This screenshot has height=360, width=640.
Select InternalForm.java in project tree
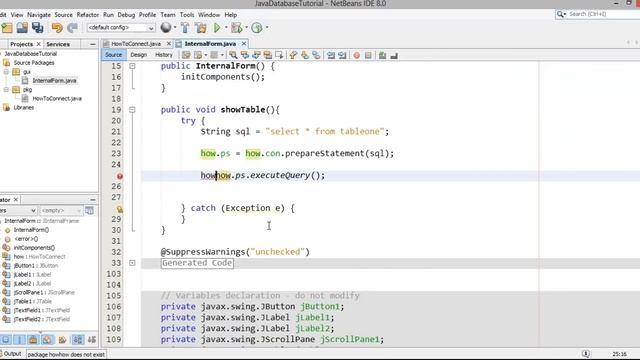click(x=54, y=81)
